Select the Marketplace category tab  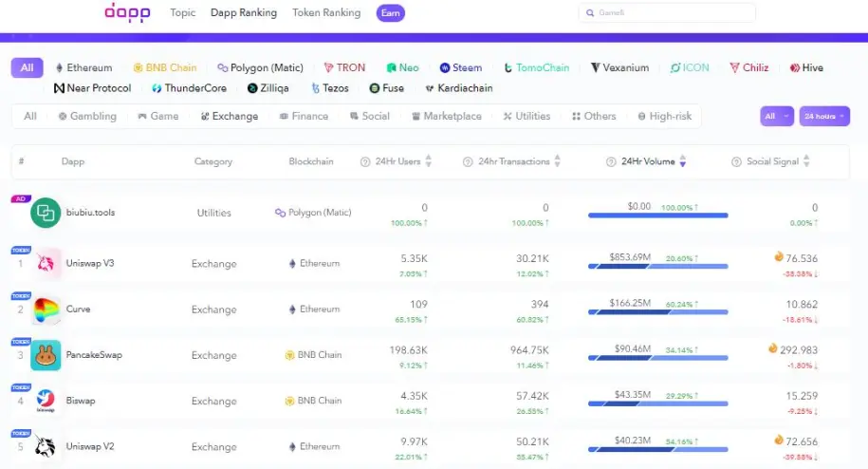pos(447,116)
